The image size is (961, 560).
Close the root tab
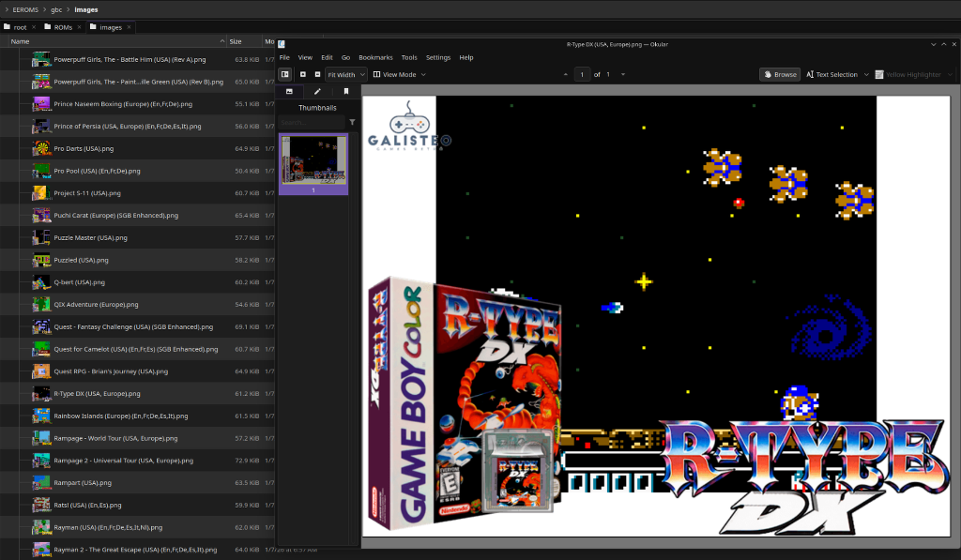click(34, 27)
